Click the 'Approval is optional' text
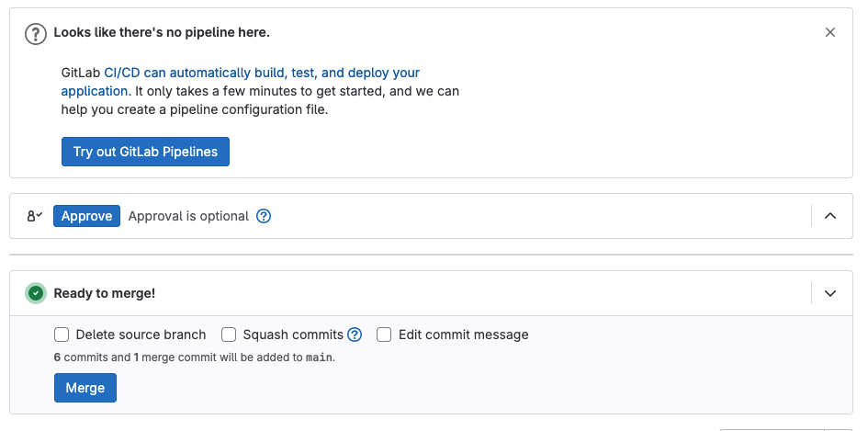 tap(188, 216)
